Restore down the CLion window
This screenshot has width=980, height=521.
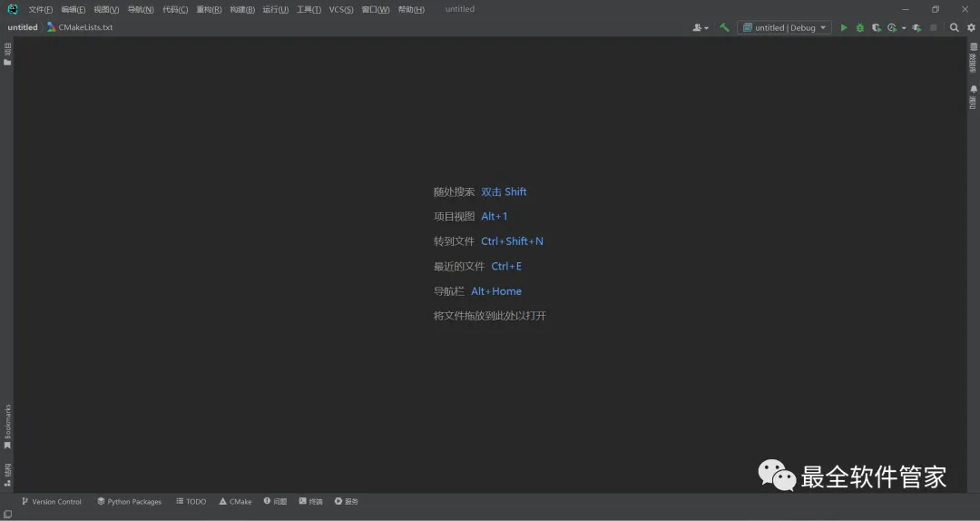tap(936, 9)
